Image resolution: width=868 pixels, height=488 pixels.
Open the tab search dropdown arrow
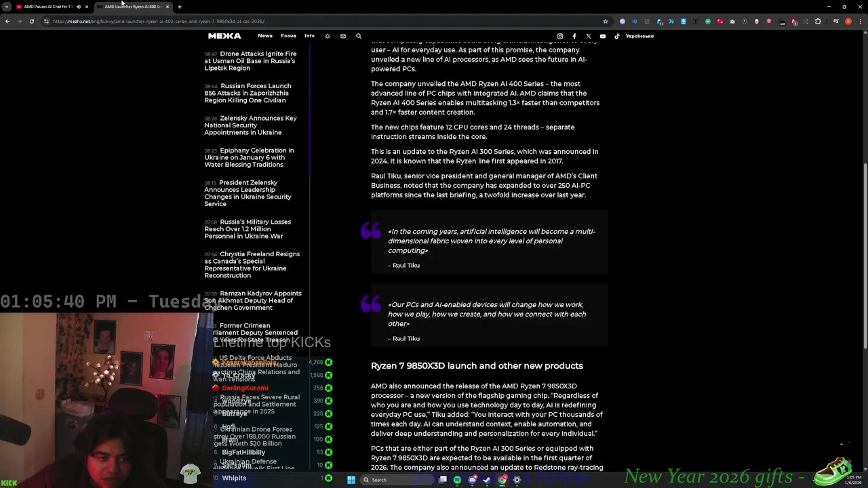point(7,7)
